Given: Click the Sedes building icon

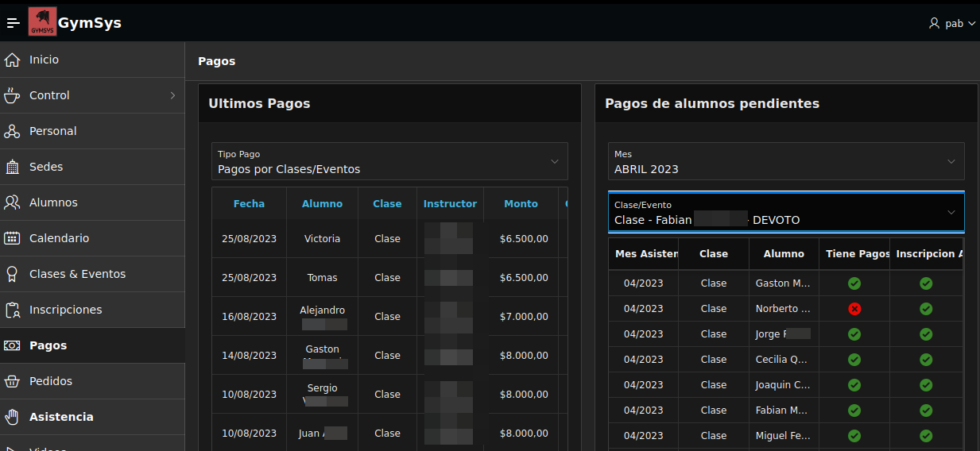Looking at the screenshot, I should [12, 167].
